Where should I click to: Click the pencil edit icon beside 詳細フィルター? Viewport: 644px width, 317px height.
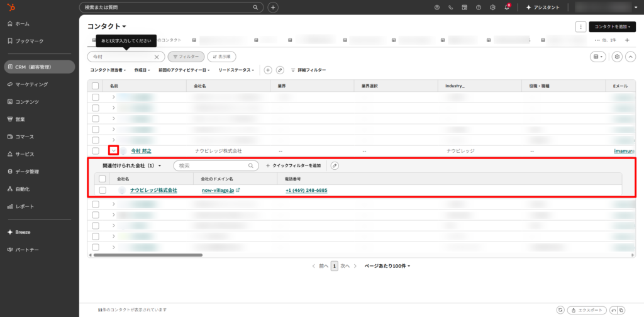coord(280,70)
